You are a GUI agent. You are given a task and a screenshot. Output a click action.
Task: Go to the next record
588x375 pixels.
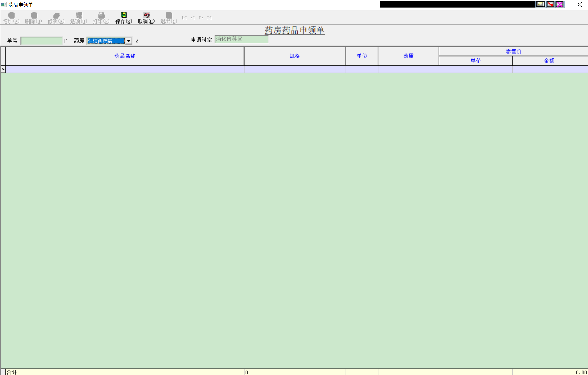(201, 18)
